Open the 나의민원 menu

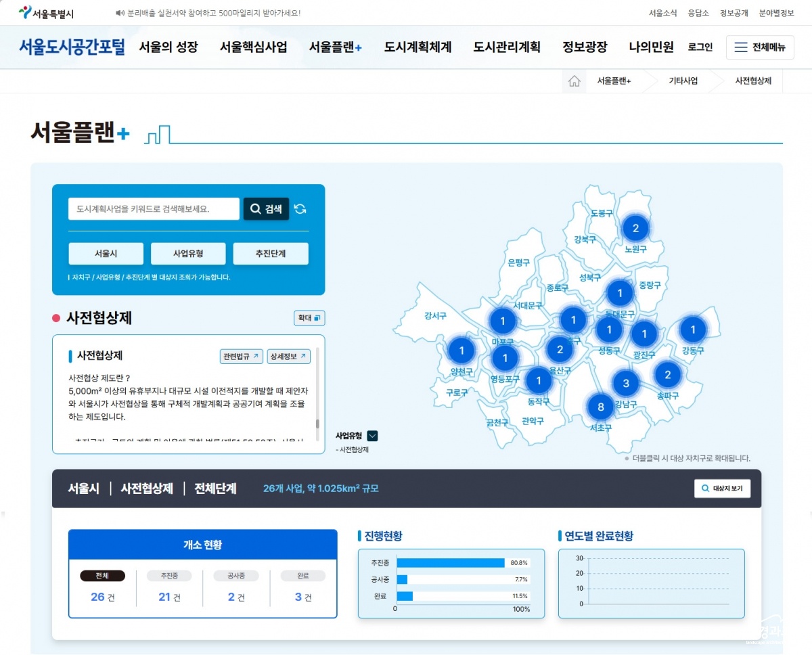(x=651, y=47)
